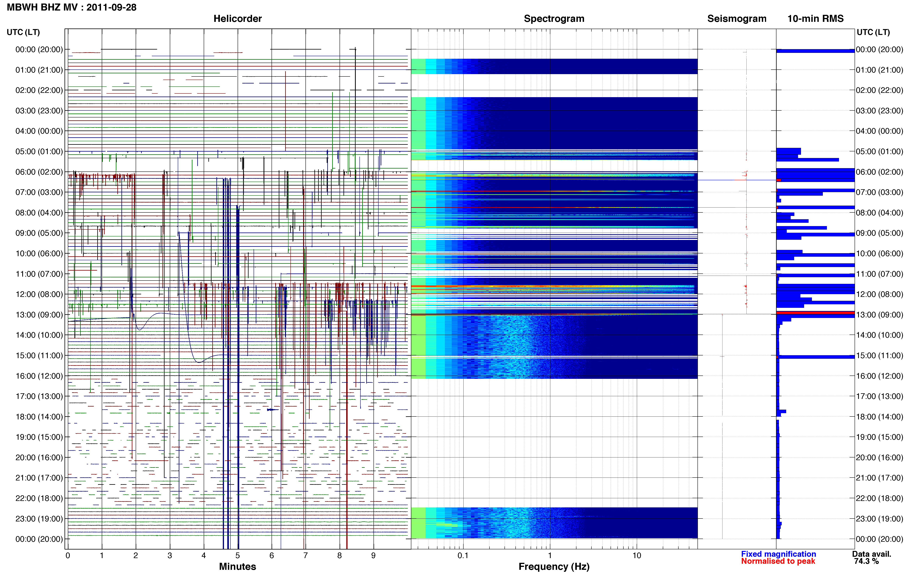Viewport: 924px width, 578px height.
Task: Click 19:00 (15:00) on the RMS axis
Action: point(880,437)
